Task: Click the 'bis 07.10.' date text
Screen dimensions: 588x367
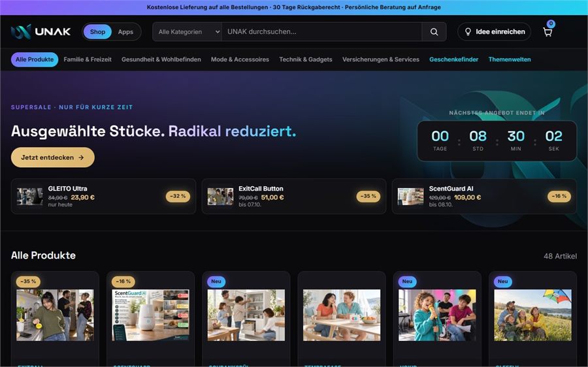Action: 250,204
